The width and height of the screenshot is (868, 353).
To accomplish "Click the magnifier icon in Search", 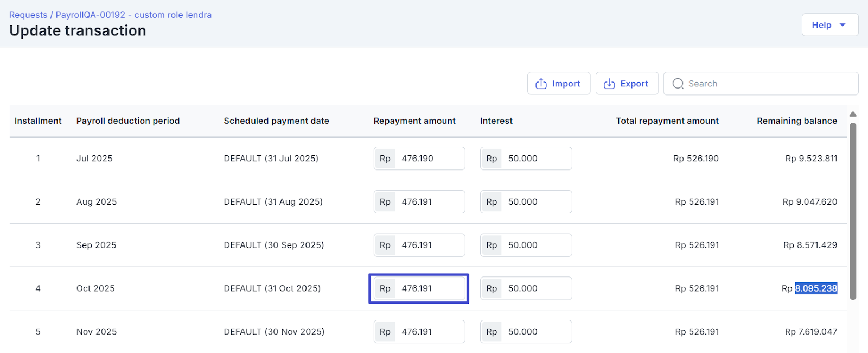I will click(678, 84).
